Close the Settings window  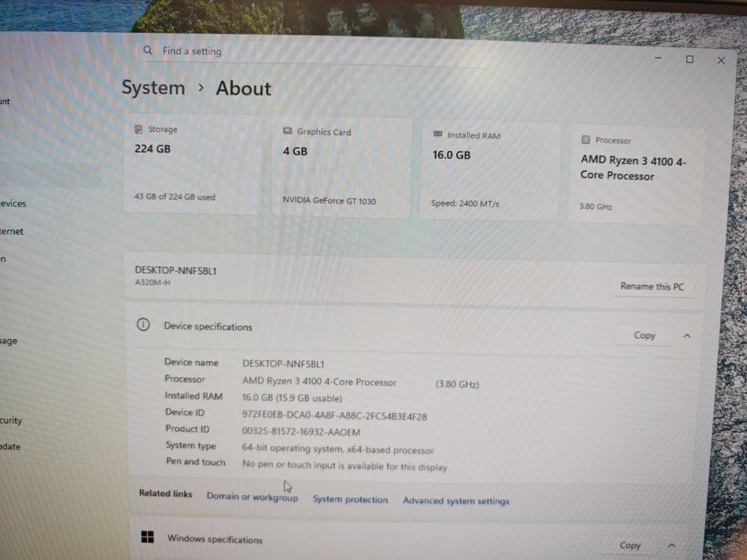click(x=721, y=61)
